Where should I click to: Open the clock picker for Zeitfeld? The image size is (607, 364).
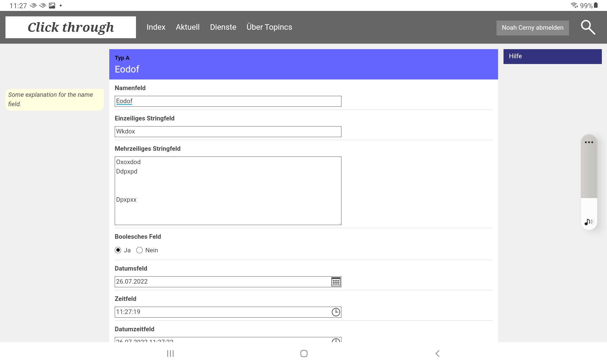tap(336, 312)
